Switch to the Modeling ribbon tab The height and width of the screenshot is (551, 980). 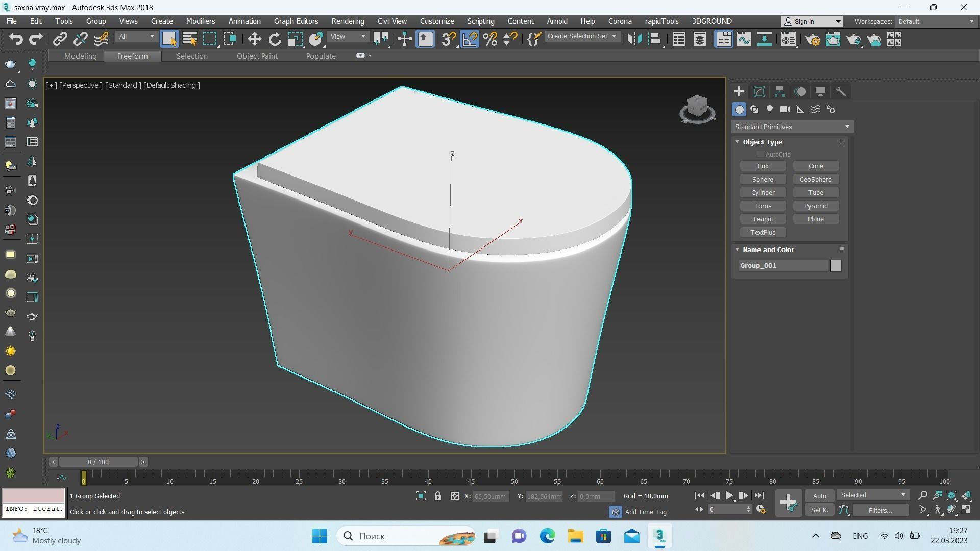(x=80, y=56)
